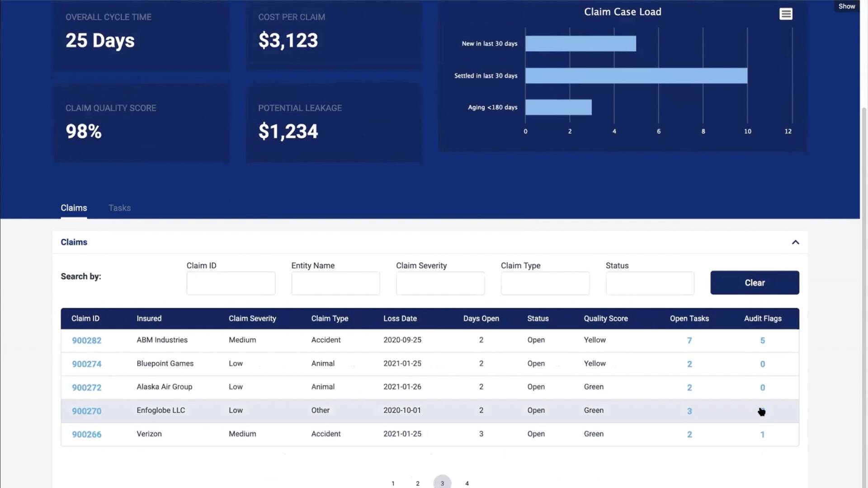The height and width of the screenshot is (488, 868).
Task: Click the Claim ID search field
Action: tap(231, 283)
